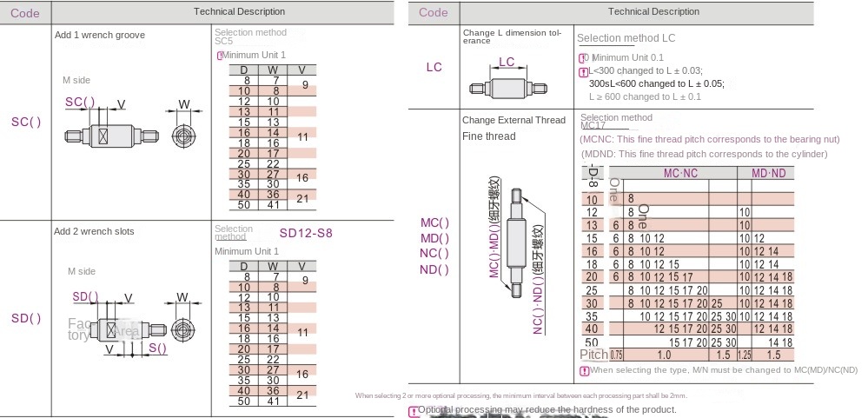868x418 pixels.
Task: Click the warning icon next to "L<300 changed"
Action: tap(583, 72)
